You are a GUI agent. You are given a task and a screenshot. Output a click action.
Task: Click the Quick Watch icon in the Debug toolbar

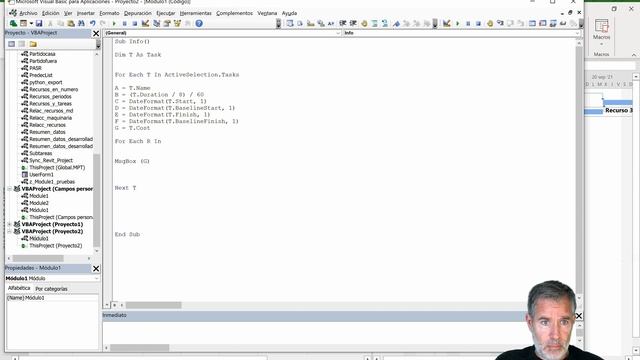click(563, 23)
